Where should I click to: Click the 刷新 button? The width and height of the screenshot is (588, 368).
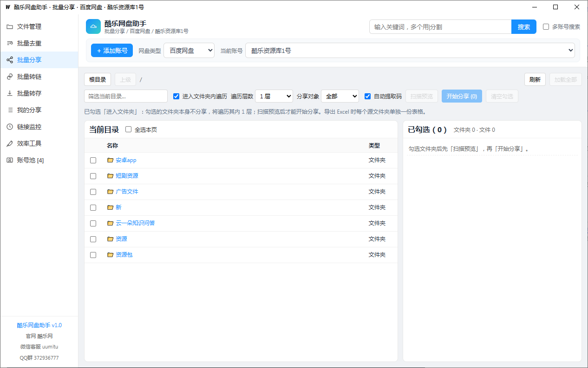[535, 79]
